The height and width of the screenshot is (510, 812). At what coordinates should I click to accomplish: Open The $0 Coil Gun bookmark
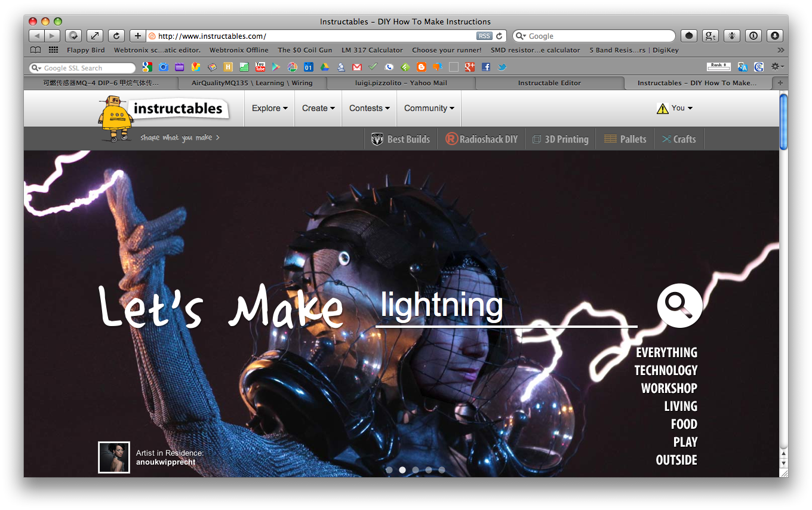coord(305,50)
